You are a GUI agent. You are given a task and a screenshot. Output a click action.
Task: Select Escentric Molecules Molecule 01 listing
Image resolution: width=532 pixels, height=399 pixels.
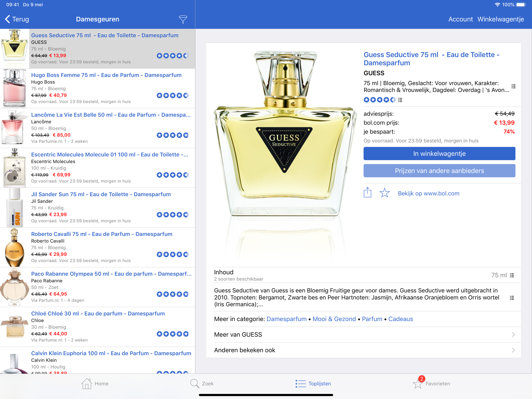point(97,168)
